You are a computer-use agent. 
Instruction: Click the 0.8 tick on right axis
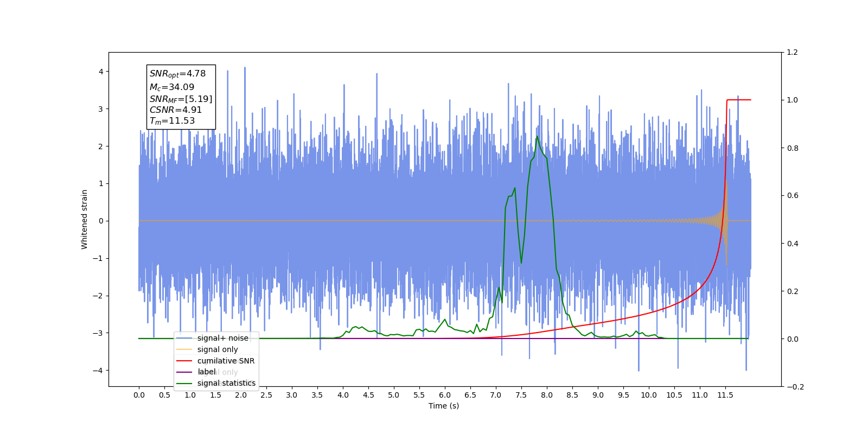tap(793, 148)
